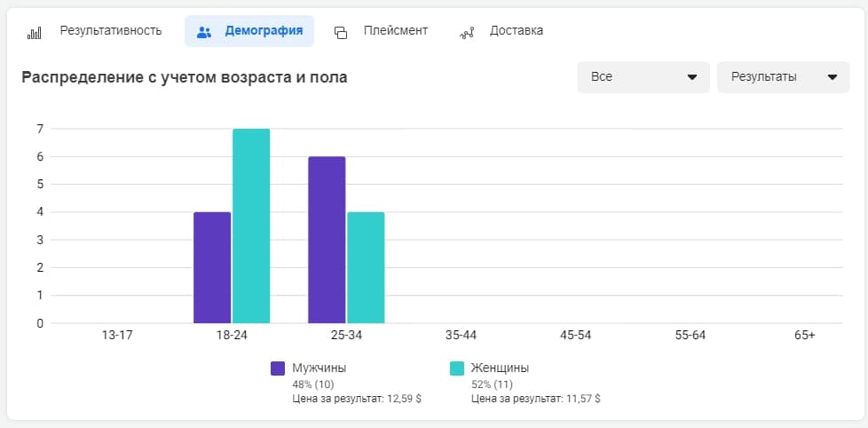The width and height of the screenshot is (868, 428).
Task: Click the Цена за результат: 12,59 $ text
Action: 357,398
